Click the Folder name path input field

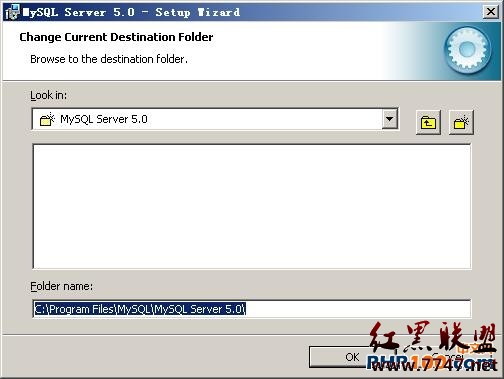coord(252,309)
